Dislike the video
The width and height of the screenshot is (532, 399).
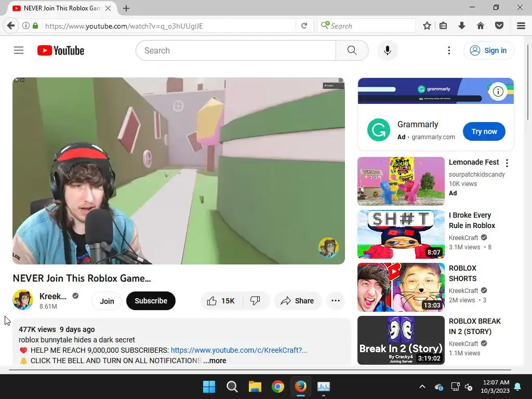256,301
